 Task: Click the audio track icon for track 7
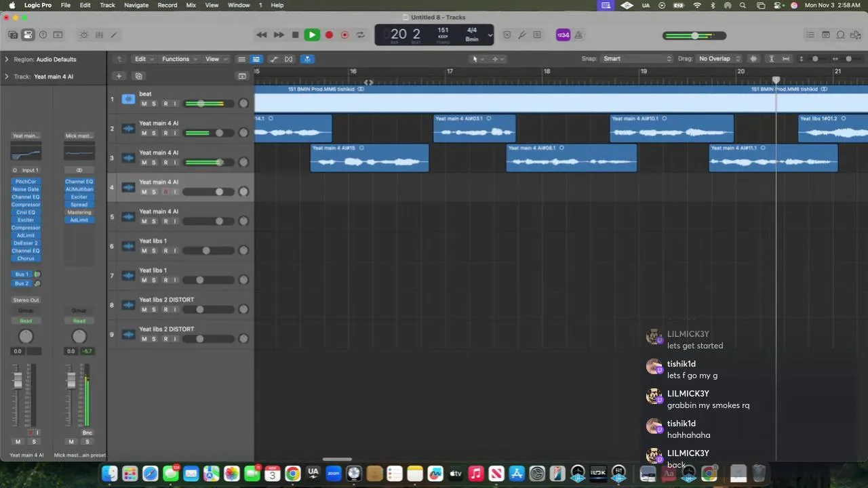point(128,275)
